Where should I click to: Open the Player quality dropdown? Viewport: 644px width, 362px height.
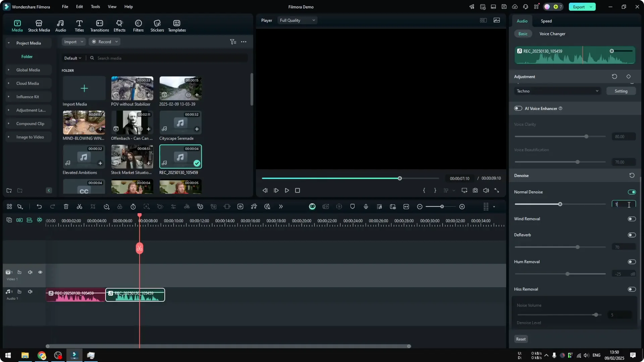coord(297,20)
